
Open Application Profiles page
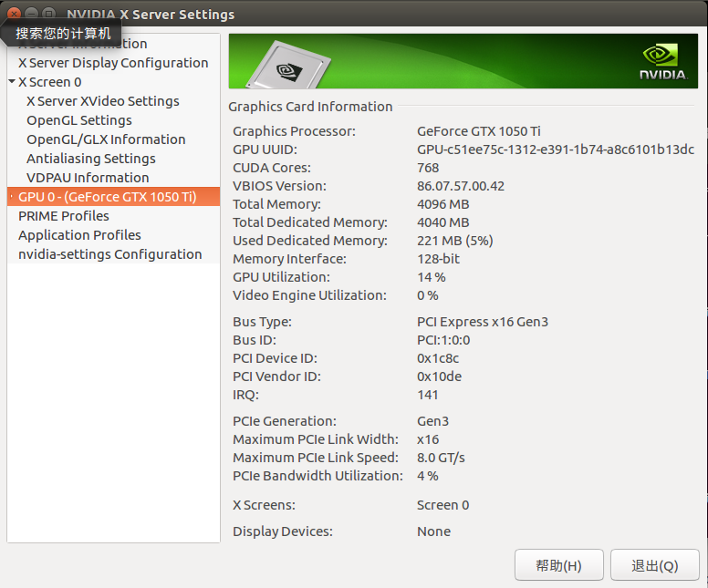pos(79,235)
